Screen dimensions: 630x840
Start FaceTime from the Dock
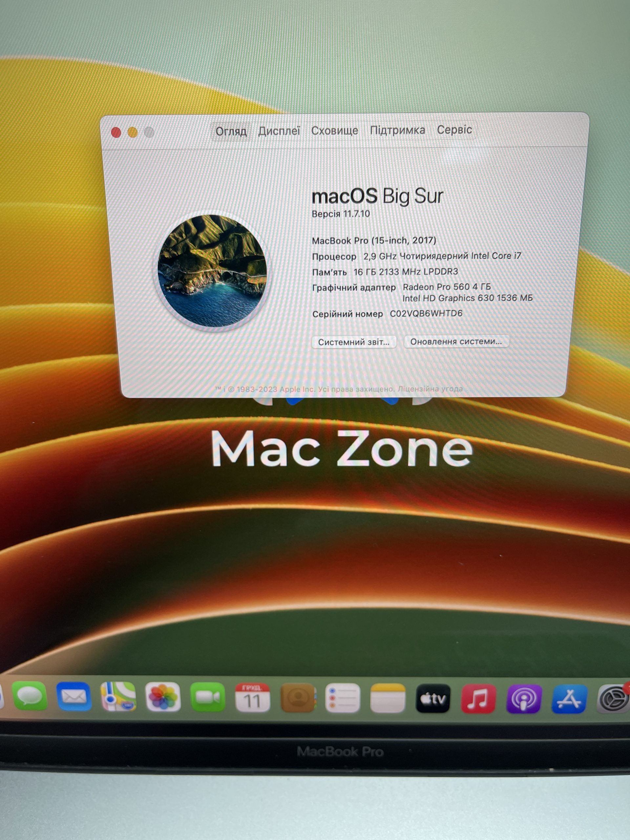click(x=208, y=697)
